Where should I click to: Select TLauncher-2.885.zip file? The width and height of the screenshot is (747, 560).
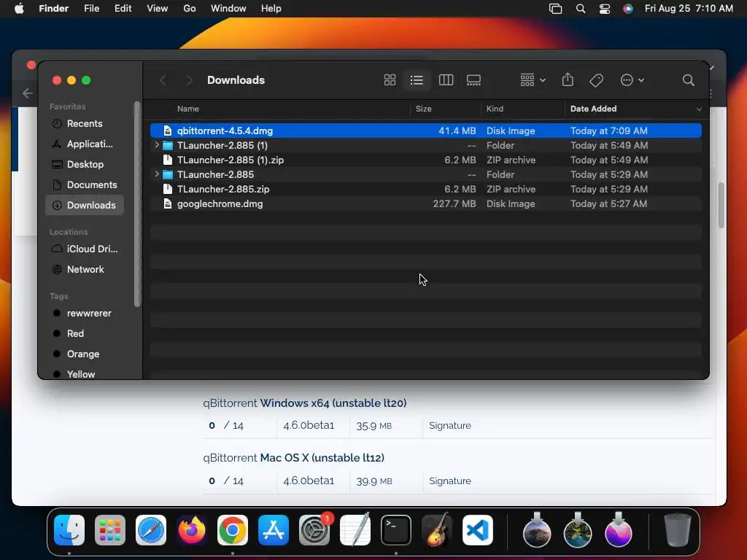point(426,189)
